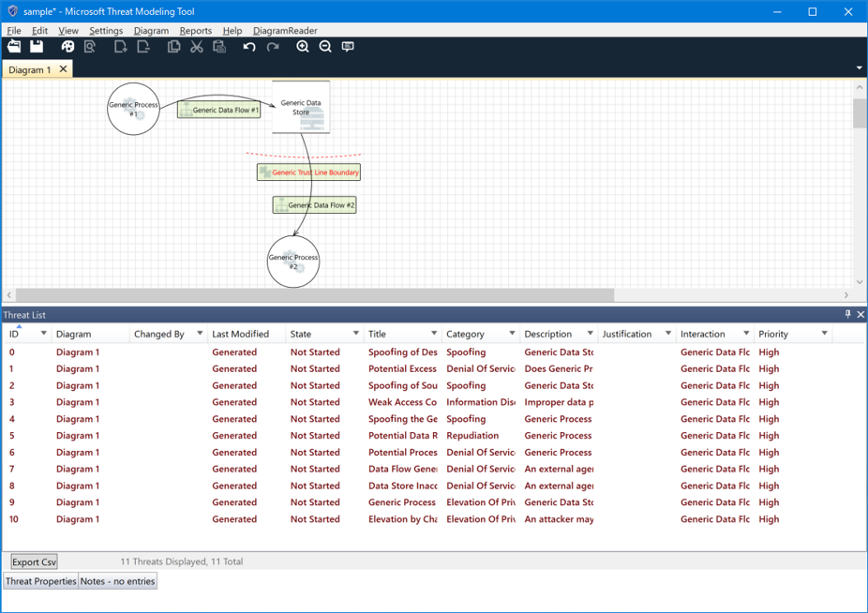Open the Title column filter dropdown

[x=434, y=334]
